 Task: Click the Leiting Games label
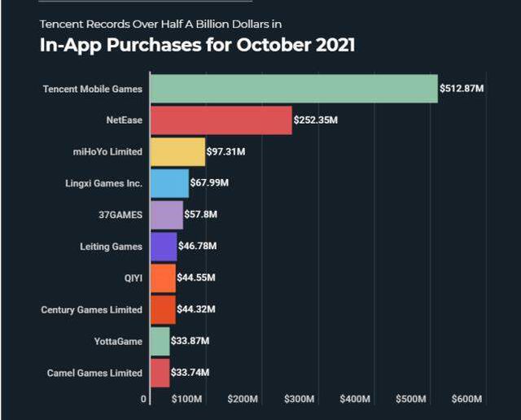[x=111, y=247]
